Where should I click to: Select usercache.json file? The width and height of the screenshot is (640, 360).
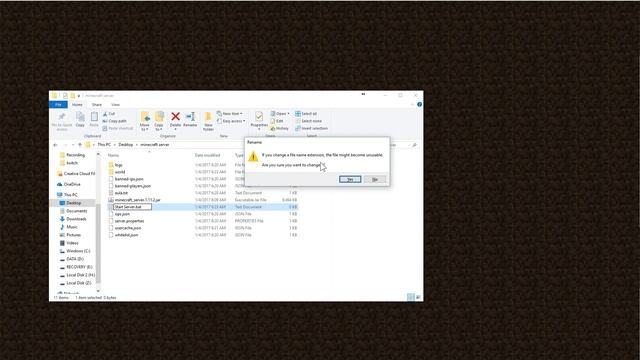pyautogui.click(x=125, y=228)
